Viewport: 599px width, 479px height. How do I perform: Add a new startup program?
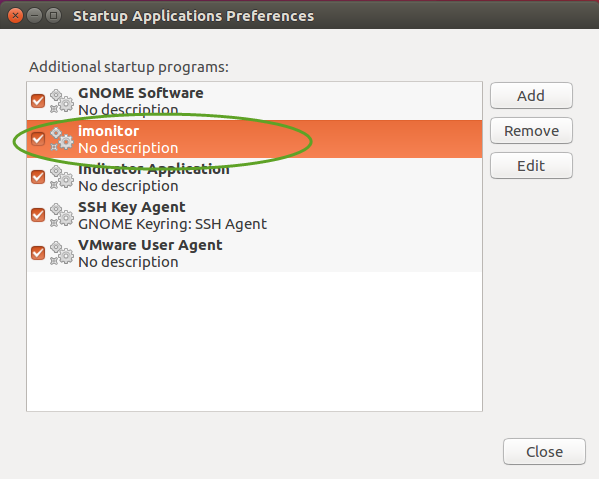[531, 95]
